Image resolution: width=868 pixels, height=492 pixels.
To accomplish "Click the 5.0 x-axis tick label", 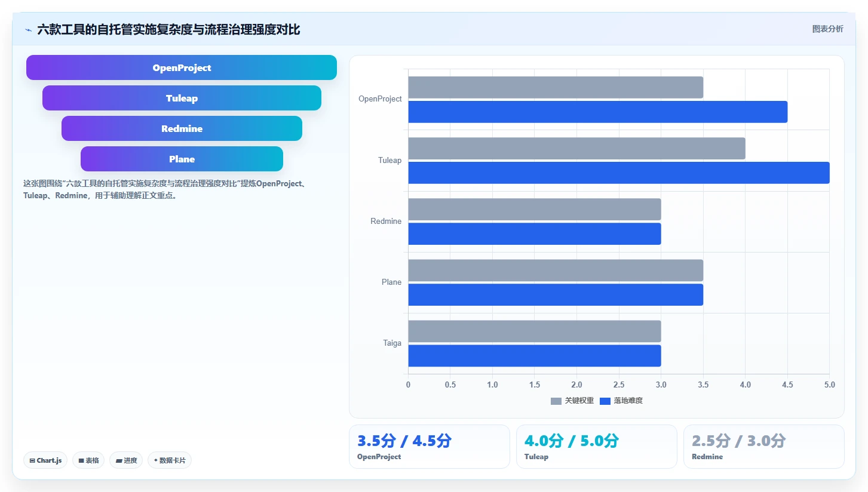I will (829, 385).
